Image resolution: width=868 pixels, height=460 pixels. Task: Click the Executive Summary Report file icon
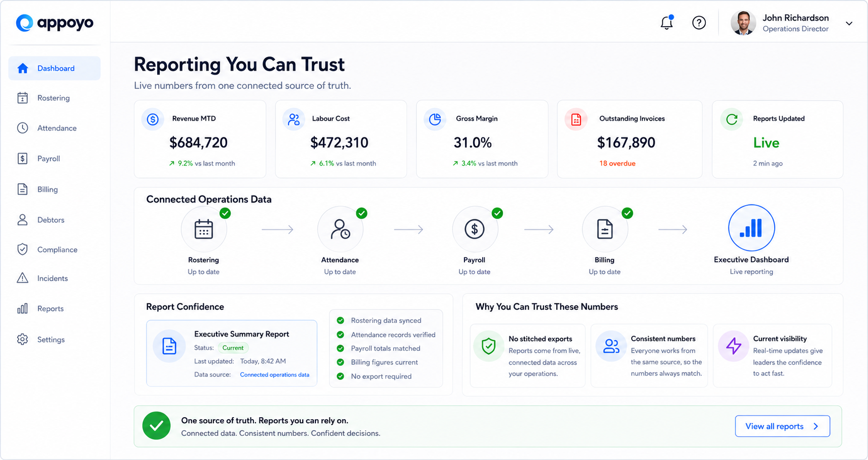[x=169, y=346]
